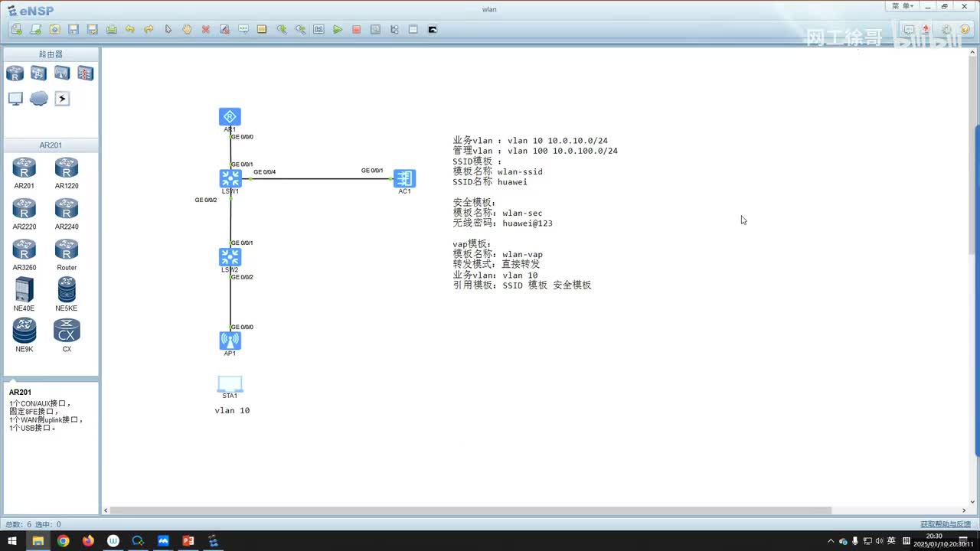Pick the NE40E router model
Viewport: 980px width, 551px height.
24,295
